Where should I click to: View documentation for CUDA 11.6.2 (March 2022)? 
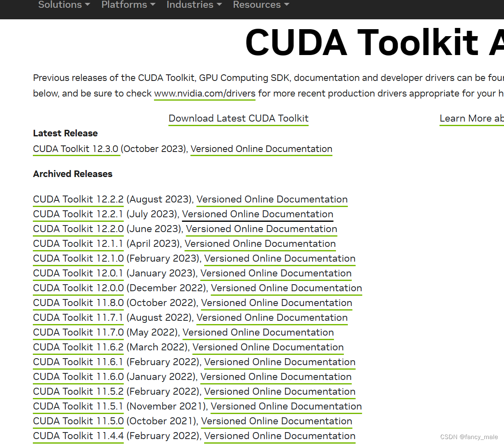point(268,347)
